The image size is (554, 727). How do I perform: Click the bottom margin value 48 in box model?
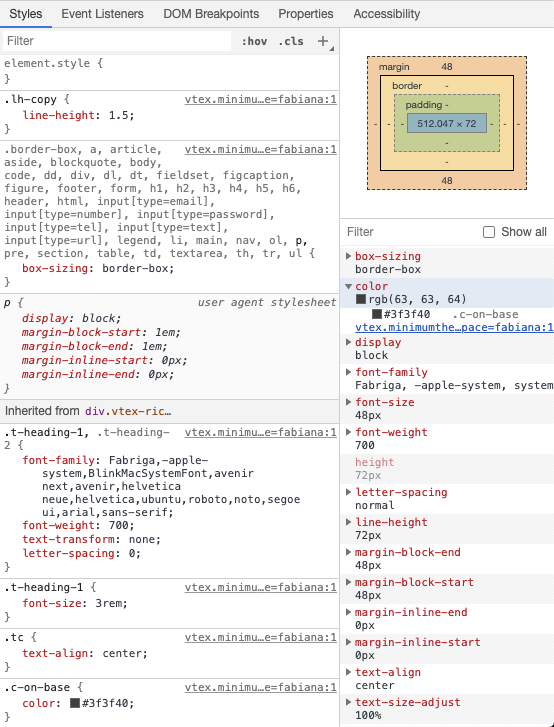point(447,181)
